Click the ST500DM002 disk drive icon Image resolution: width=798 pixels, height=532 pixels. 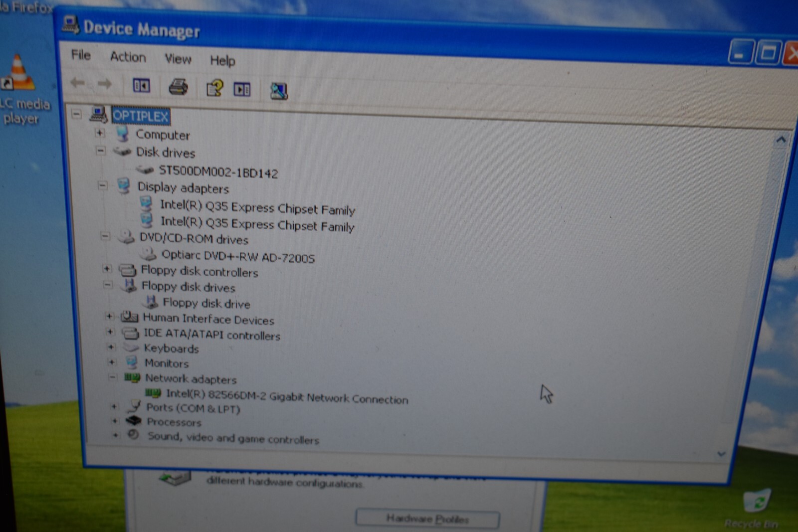click(145, 170)
